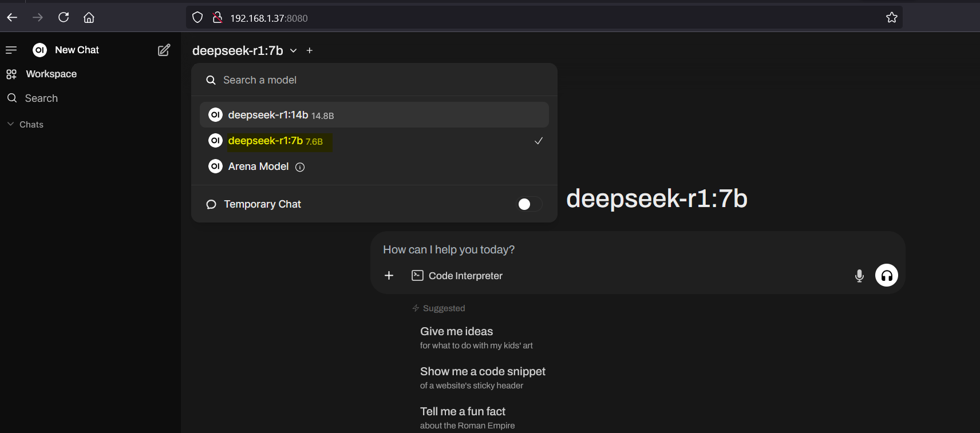This screenshot has height=433, width=980.
Task: Click the Code Interpreter terminal icon
Action: [x=418, y=276]
